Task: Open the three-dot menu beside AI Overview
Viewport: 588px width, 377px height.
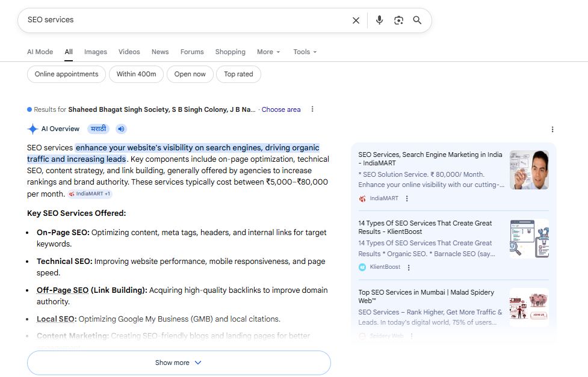Action: coord(552,130)
